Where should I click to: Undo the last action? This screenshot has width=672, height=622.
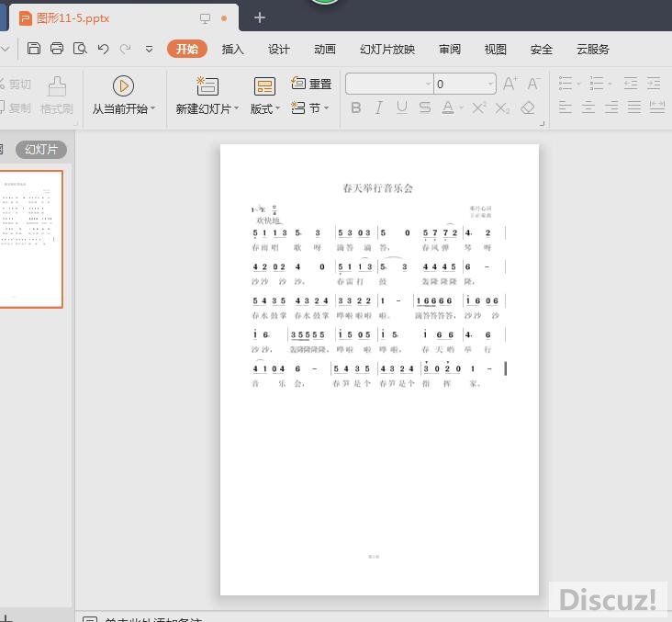(104, 49)
